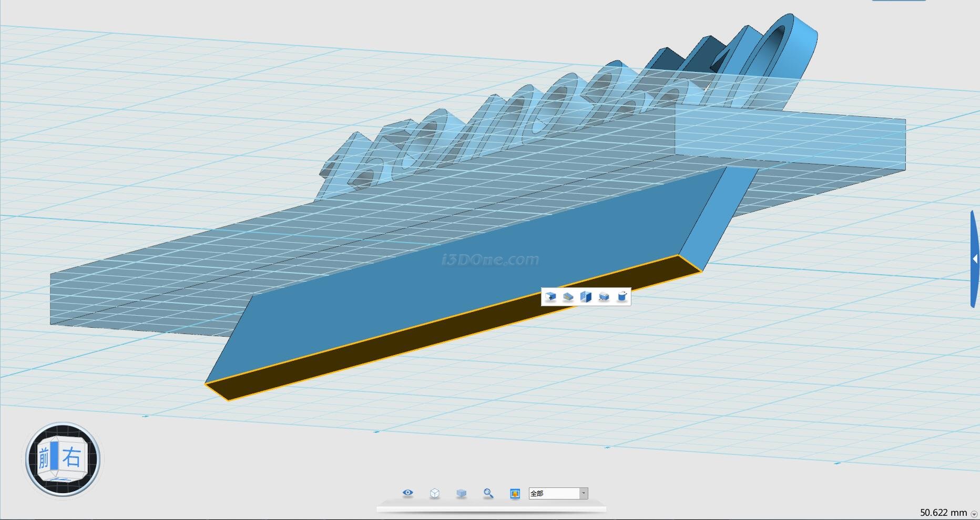The height and width of the screenshot is (520, 980).
Task: Click the magnifier zoom icon in the bottom bar
Action: point(488,493)
